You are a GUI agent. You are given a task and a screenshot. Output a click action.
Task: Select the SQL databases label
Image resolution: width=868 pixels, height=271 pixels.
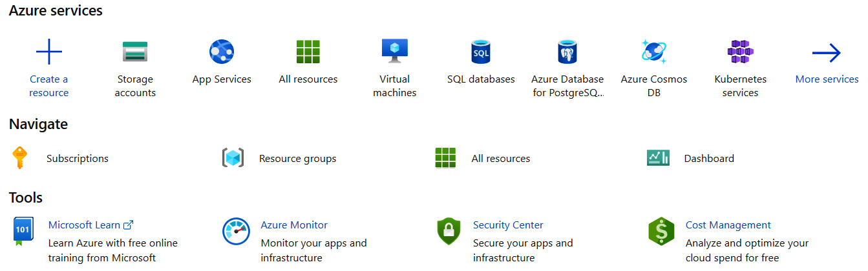[x=481, y=79]
